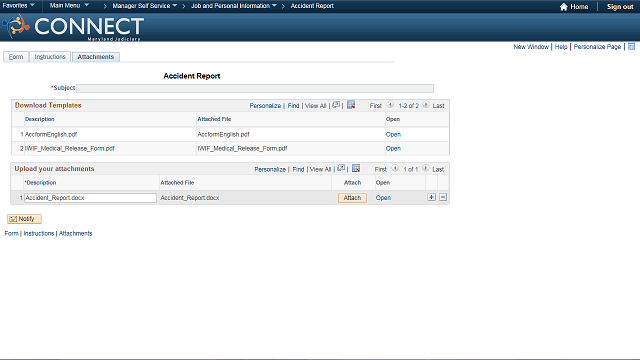Open the AccformEnglish.pdf template link
640x360 pixels.
tap(393, 134)
